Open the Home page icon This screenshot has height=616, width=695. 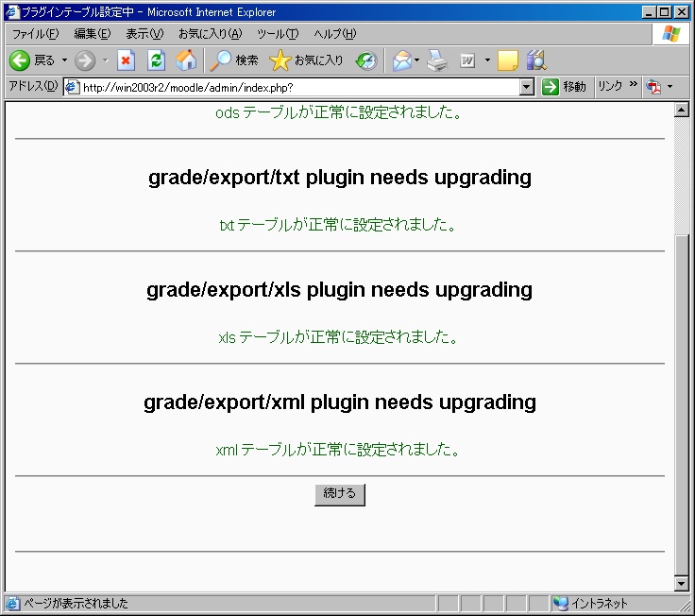click(186, 60)
